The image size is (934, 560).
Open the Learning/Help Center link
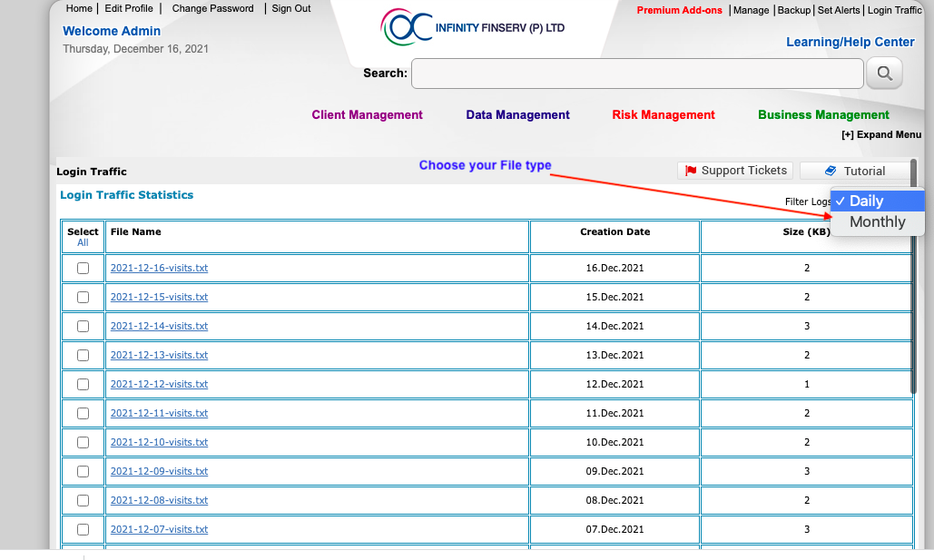pyautogui.click(x=850, y=42)
